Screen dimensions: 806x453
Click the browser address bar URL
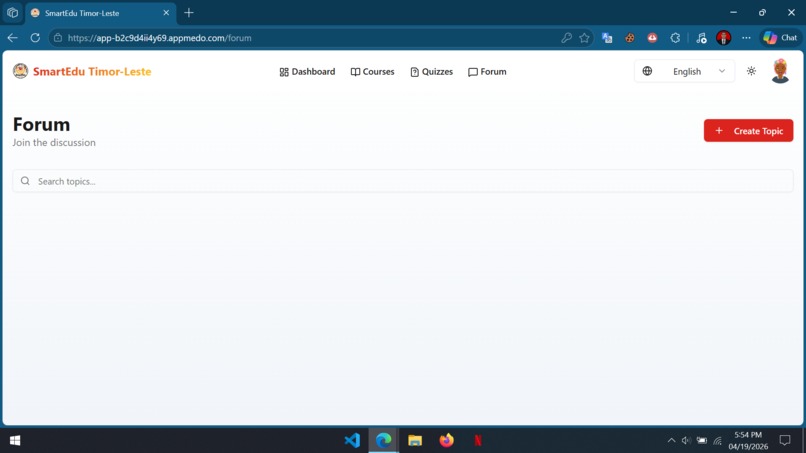pos(159,38)
